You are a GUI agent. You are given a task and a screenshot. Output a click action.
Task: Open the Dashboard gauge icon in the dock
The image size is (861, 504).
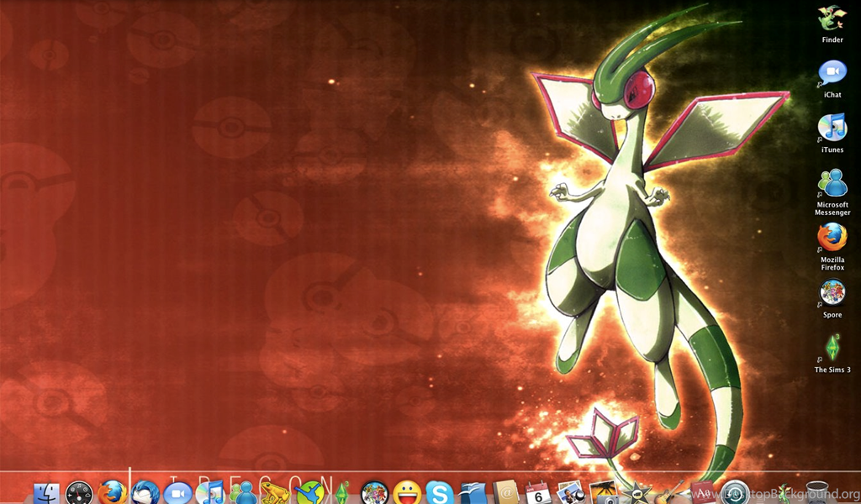79,493
